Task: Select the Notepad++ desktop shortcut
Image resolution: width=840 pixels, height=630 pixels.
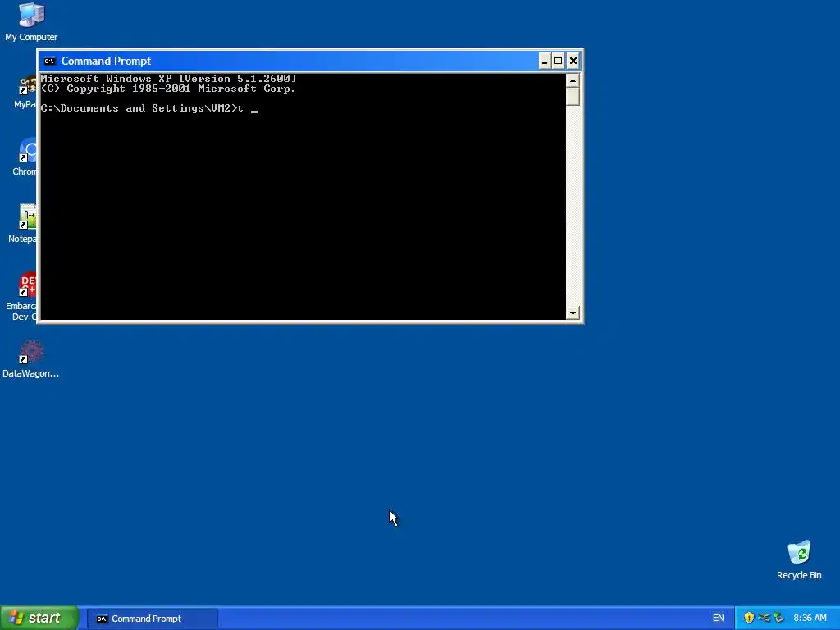Action: [x=23, y=224]
